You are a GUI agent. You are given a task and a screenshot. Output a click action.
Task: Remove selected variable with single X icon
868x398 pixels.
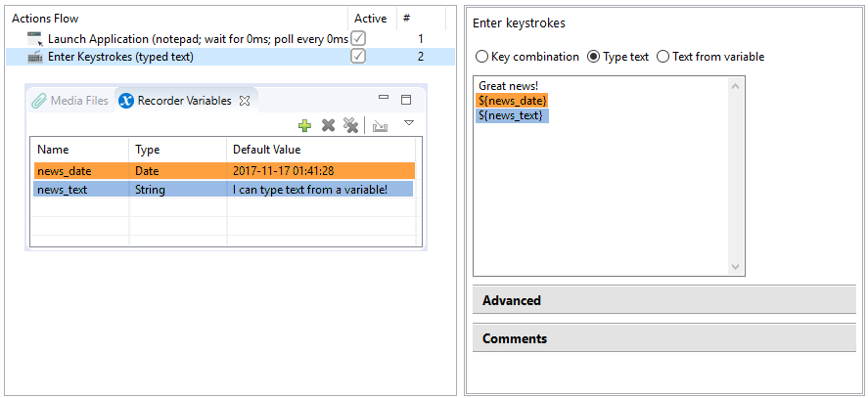328,126
